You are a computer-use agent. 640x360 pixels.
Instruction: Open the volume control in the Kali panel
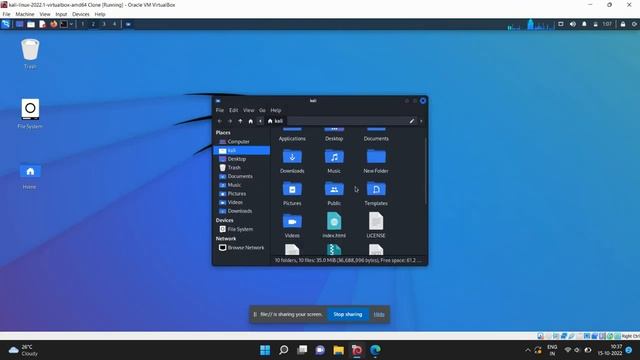[573, 24]
